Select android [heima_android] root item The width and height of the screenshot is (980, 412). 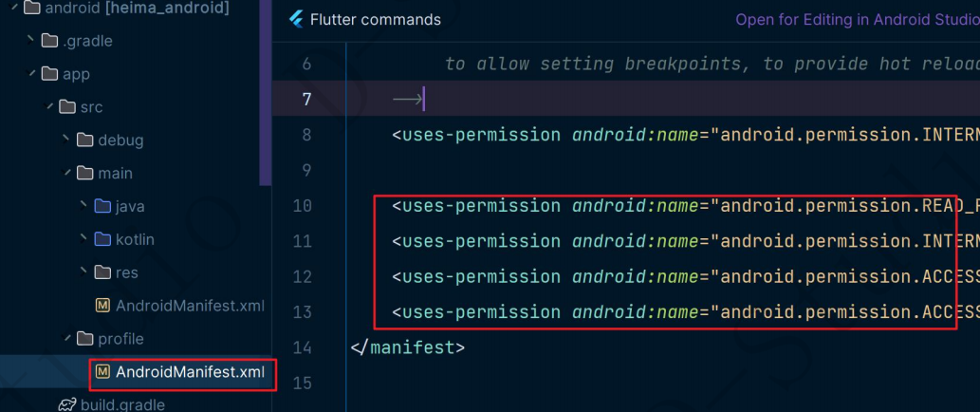click(137, 9)
